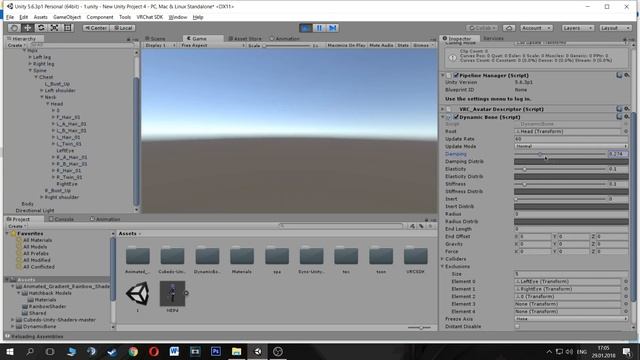Open the Free Aspect dropdown
Screen dimensions: 640x360
[x=212, y=45]
